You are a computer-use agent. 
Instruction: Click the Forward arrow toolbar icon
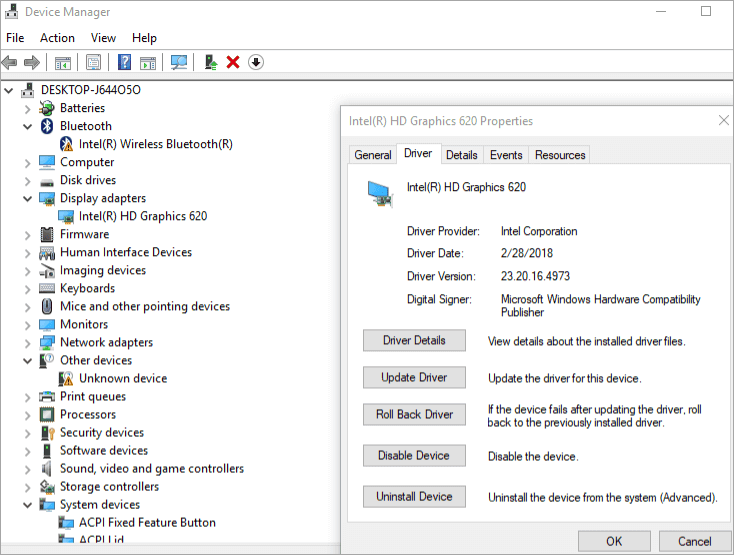click(x=32, y=62)
